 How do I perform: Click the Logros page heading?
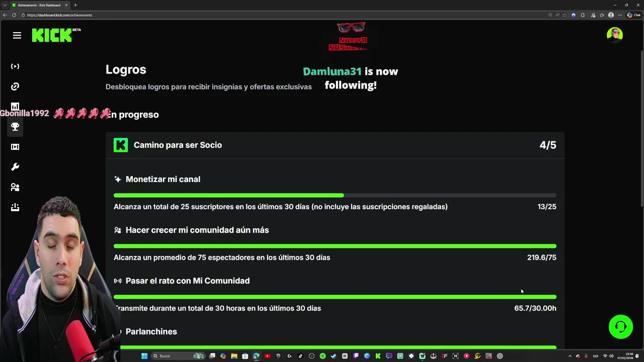[x=126, y=70]
